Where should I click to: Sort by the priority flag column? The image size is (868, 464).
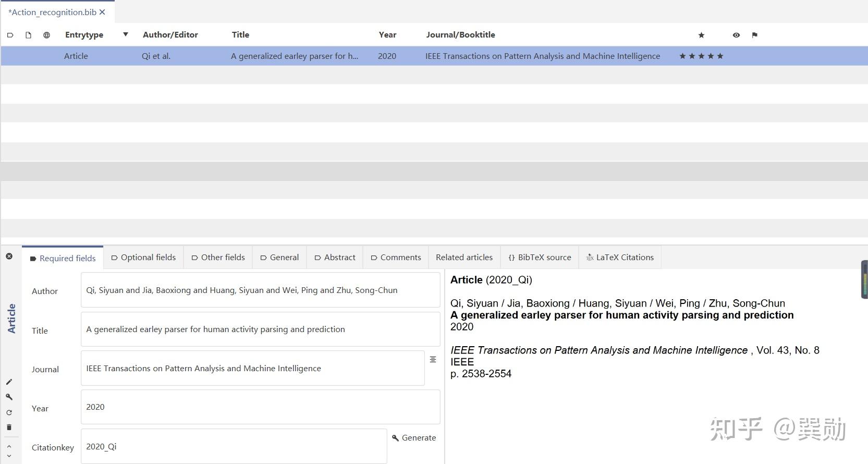coord(754,35)
